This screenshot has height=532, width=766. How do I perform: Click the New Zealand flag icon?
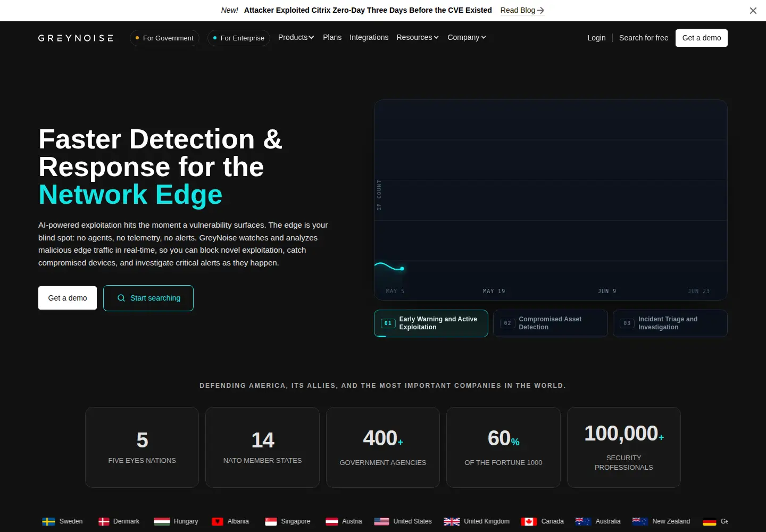[x=640, y=521]
